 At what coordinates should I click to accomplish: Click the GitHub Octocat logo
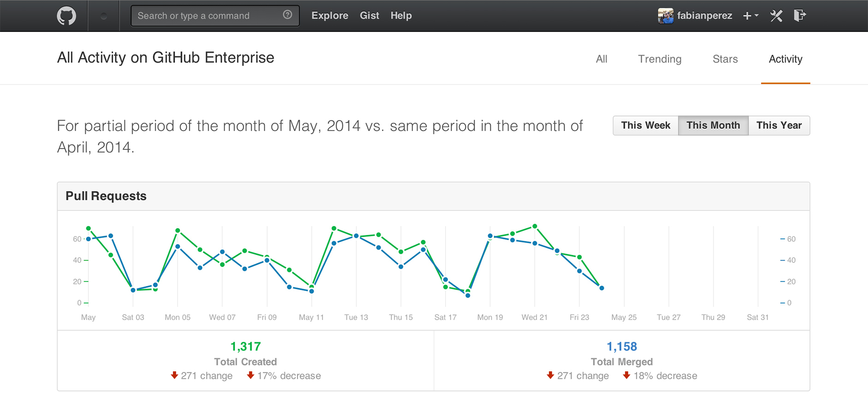[66, 16]
